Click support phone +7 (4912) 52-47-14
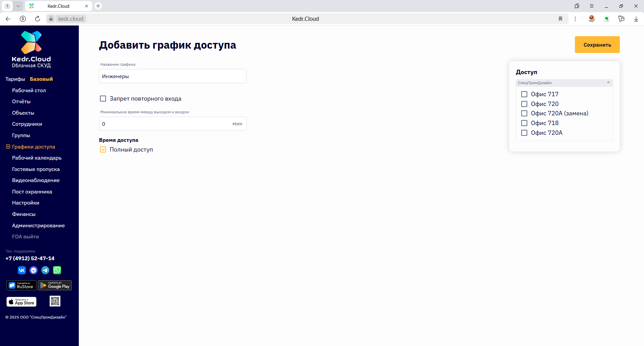Image resolution: width=644 pixels, height=346 pixels. coord(30,258)
